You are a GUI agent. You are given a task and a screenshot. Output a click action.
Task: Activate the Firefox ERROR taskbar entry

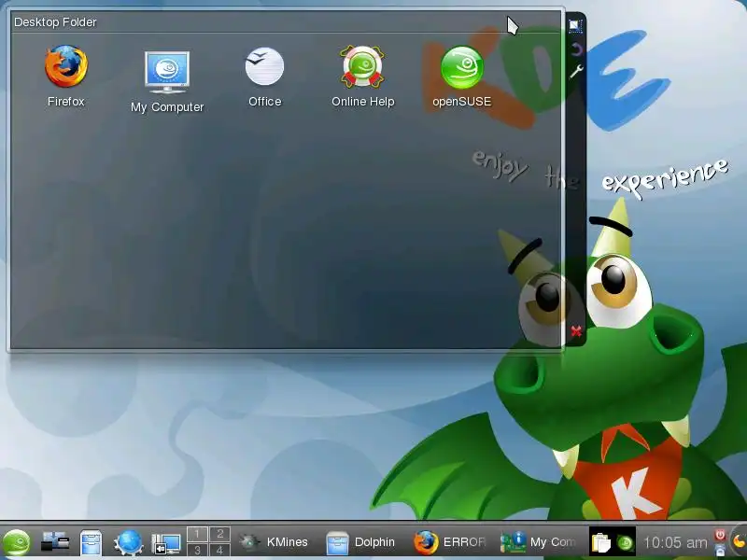[x=449, y=542]
